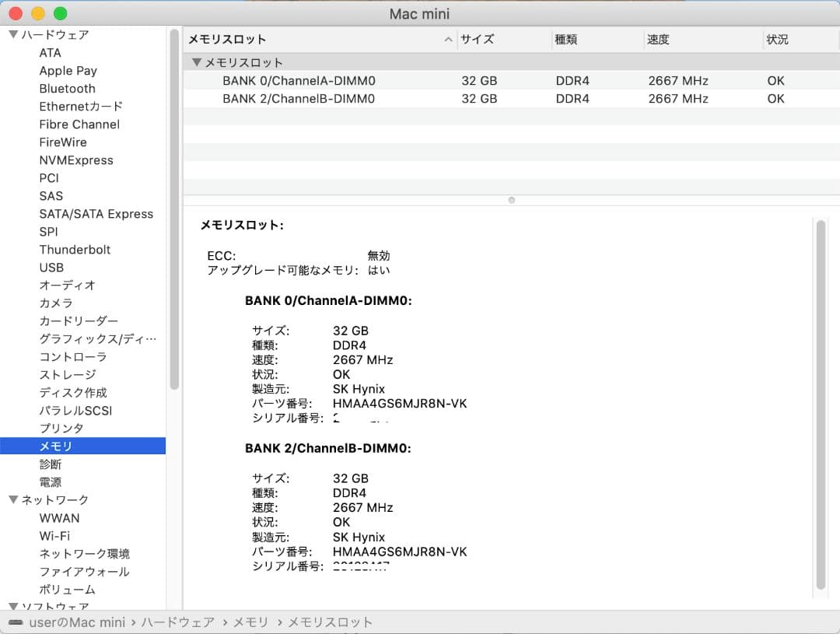The width and height of the screenshot is (840, 634).
Task: Select BANK 2/ChannelB-DIMM0 table row
Action: pos(512,99)
